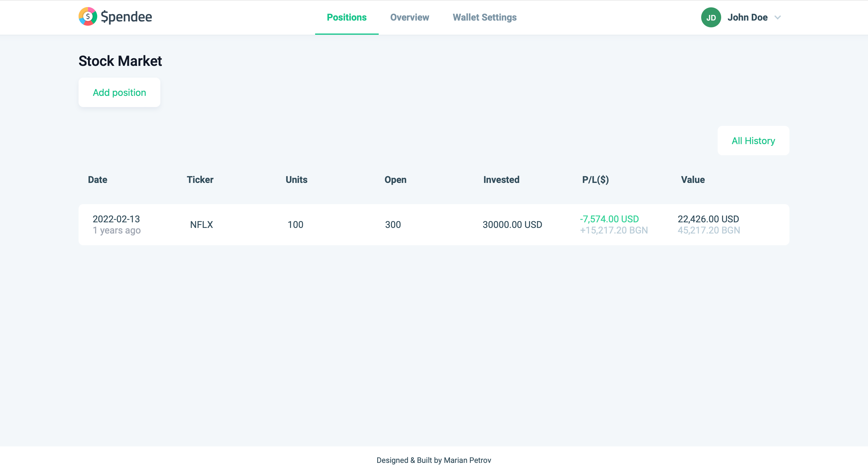Switch to the Overview tab
This screenshot has width=868, height=472.
pos(409,18)
